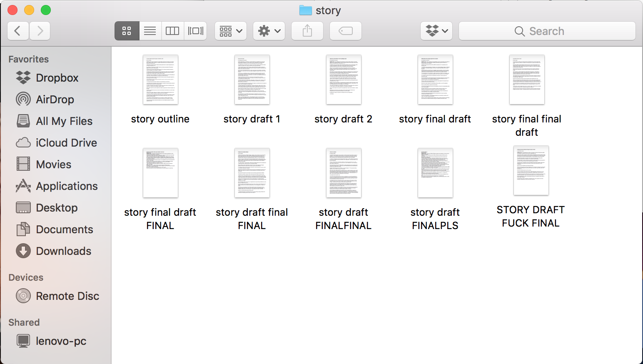Viewport: 643px width, 364px height.
Task: Open the Dropbox toolbar dropdown
Action: click(x=436, y=31)
